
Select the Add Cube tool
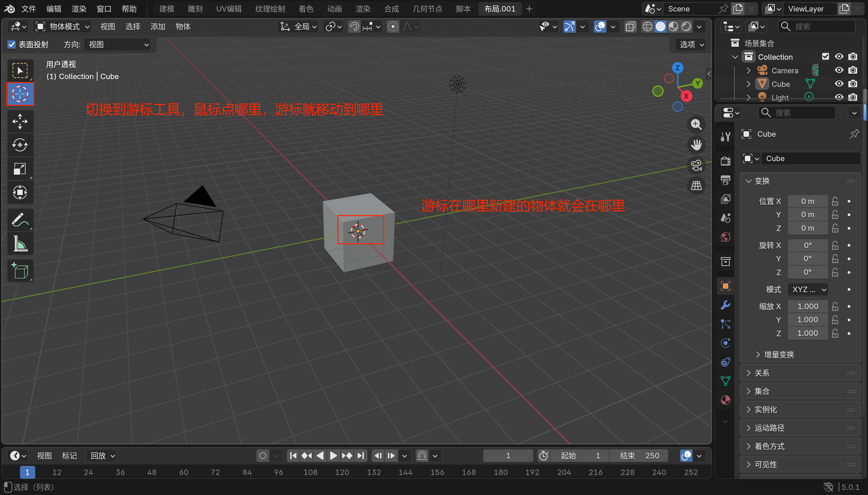click(20, 271)
